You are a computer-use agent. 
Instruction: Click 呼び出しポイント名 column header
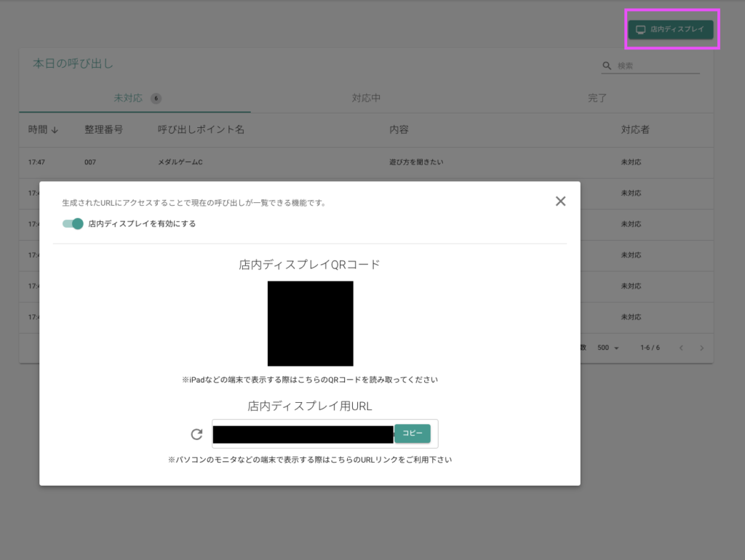pyautogui.click(x=201, y=129)
